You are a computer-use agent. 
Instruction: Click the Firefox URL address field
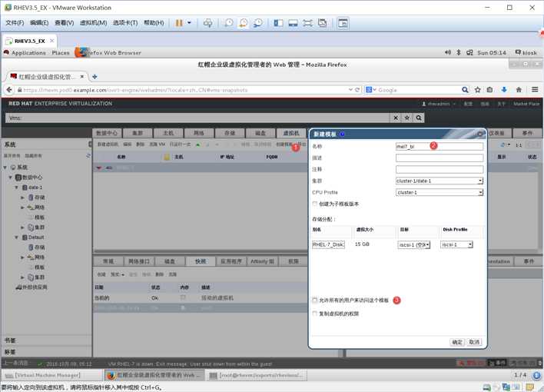[x=182, y=90]
